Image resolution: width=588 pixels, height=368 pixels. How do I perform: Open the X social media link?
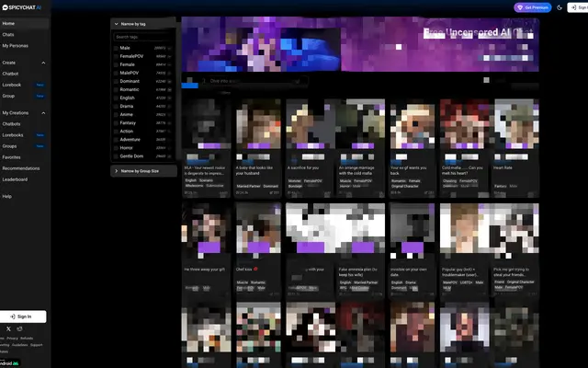(9, 328)
